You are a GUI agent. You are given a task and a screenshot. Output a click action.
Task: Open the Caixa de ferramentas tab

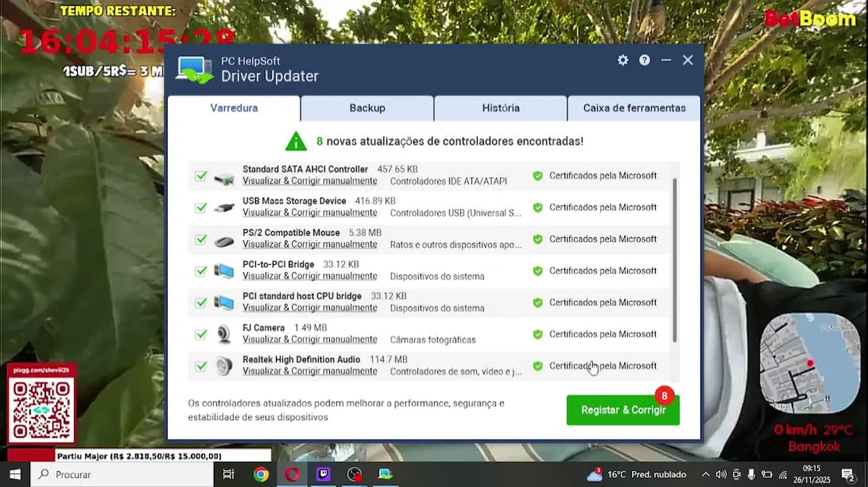tap(634, 108)
